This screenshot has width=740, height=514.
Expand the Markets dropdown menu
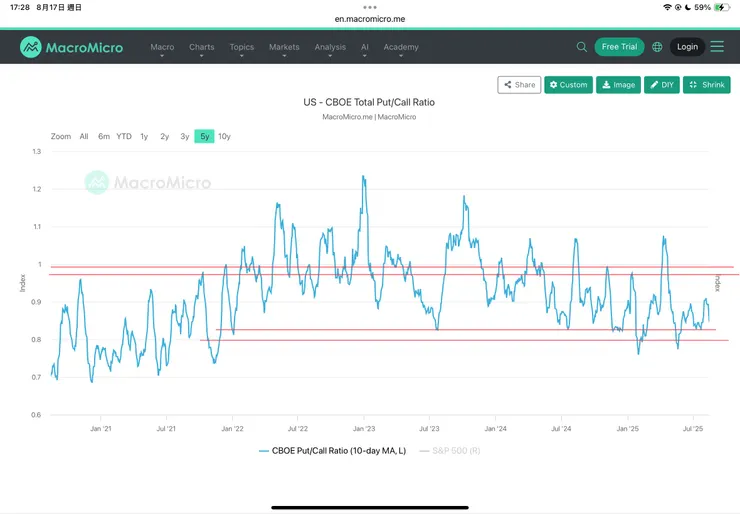(x=284, y=48)
